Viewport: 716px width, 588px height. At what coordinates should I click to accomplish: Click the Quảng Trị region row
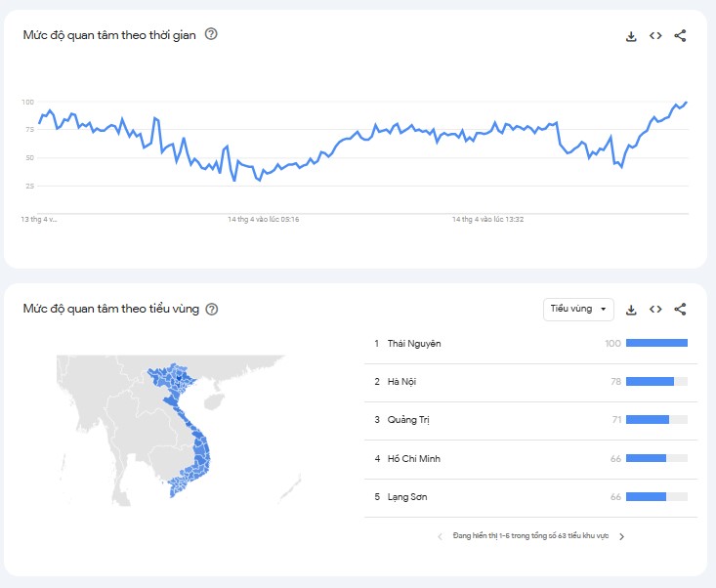[408, 420]
